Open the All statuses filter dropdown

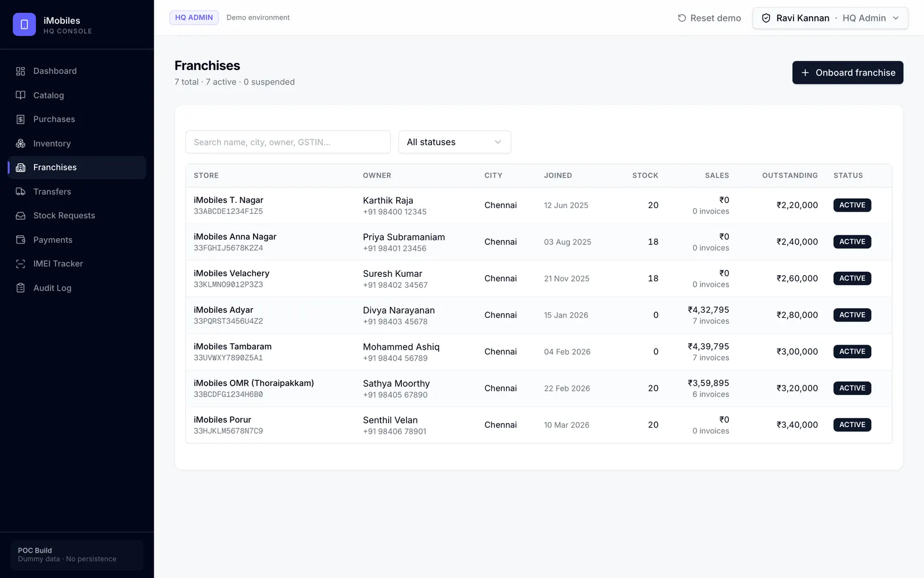coord(454,142)
